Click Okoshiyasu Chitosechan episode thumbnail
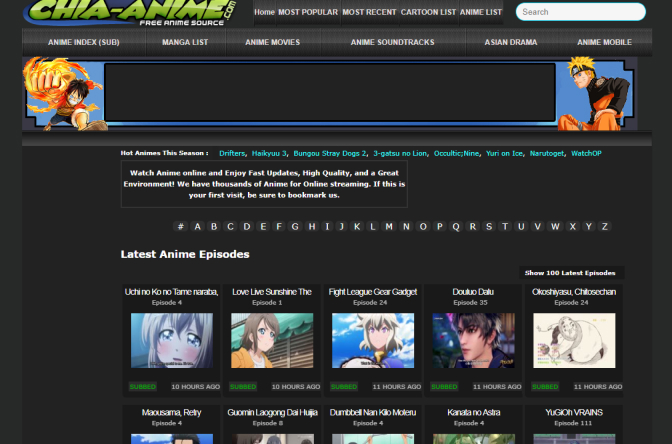The image size is (672, 444). (x=574, y=340)
